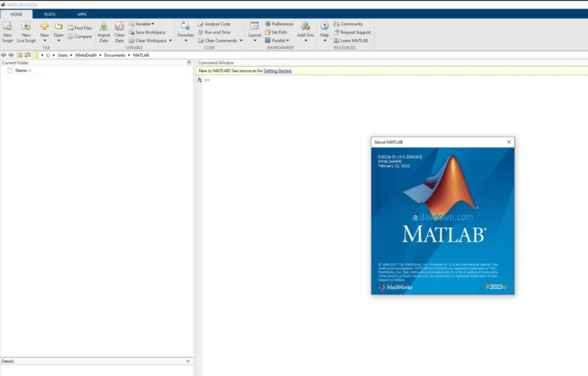Expand the Clear Commands dropdown arrow
Image resolution: width=588 pixels, height=376 pixels.
tap(241, 41)
